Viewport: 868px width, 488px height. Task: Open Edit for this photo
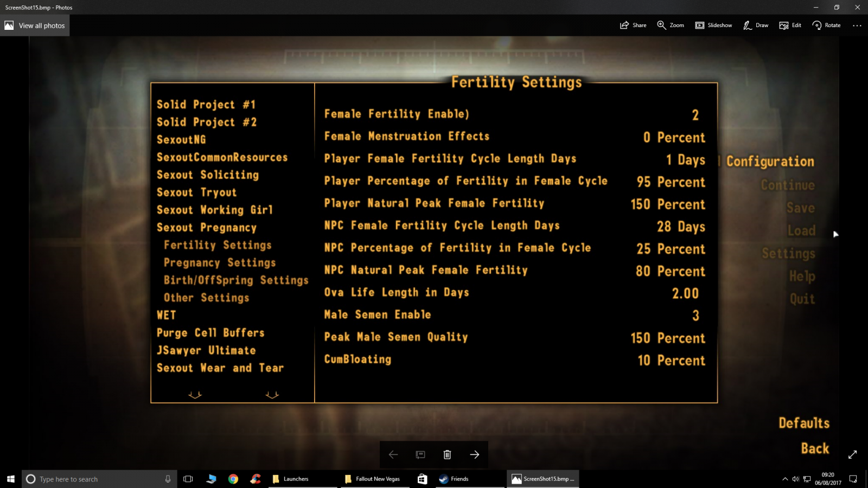[x=790, y=25]
